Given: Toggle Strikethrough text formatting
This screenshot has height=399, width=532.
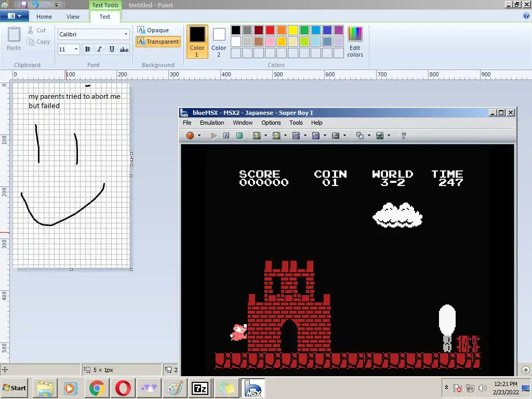Looking at the screenshot, I should click(x=124, y=49).
